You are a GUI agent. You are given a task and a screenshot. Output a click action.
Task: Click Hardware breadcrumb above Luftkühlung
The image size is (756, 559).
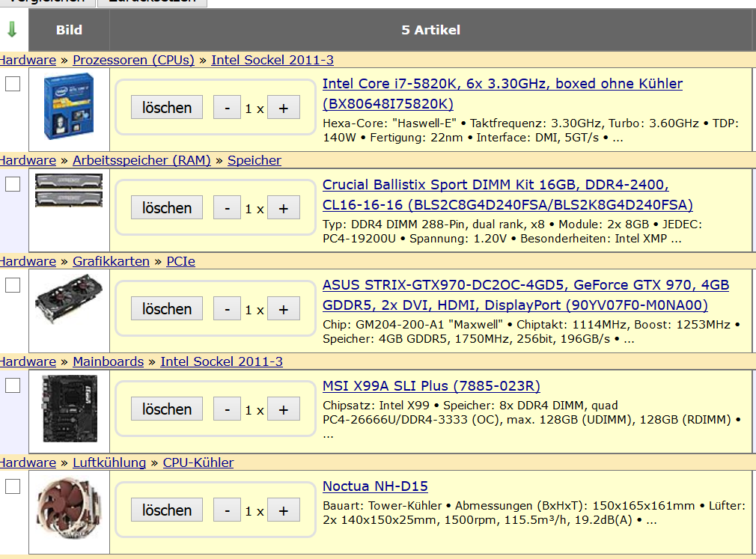point(28,463)
